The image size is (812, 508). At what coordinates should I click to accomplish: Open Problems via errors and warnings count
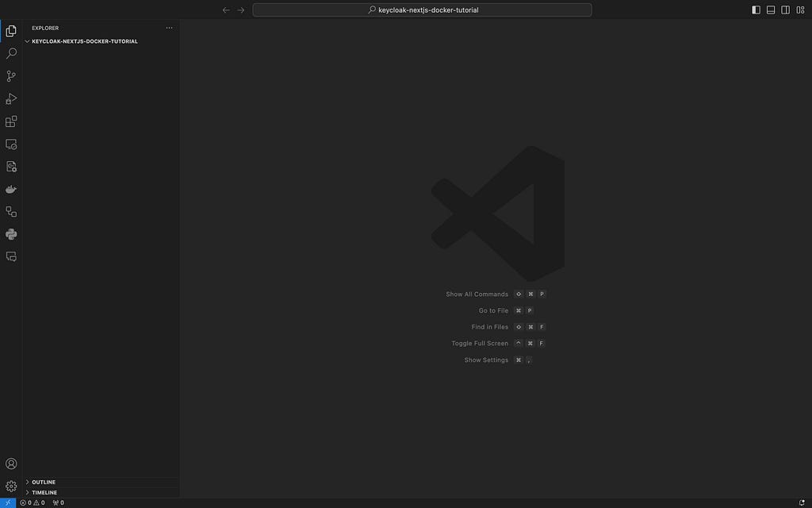[32, 502]
